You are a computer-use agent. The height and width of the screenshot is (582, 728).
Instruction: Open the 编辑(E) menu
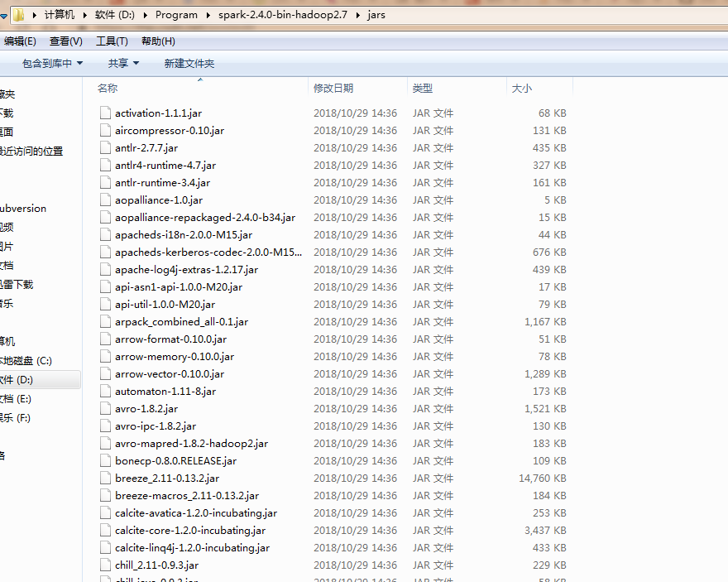[x=20, y=41]
